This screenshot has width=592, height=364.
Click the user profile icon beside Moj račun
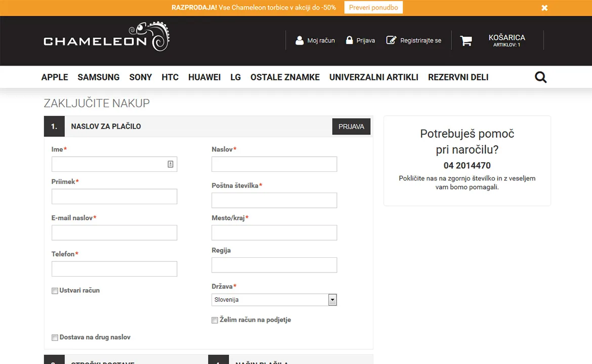point(300,40)
